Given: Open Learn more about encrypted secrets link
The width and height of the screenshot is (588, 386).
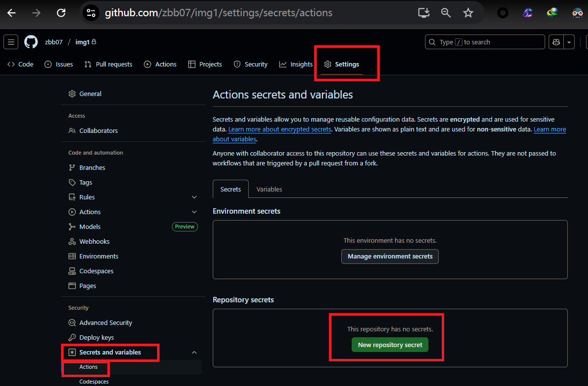Looking at the screenshot, I should pos(280,129).
